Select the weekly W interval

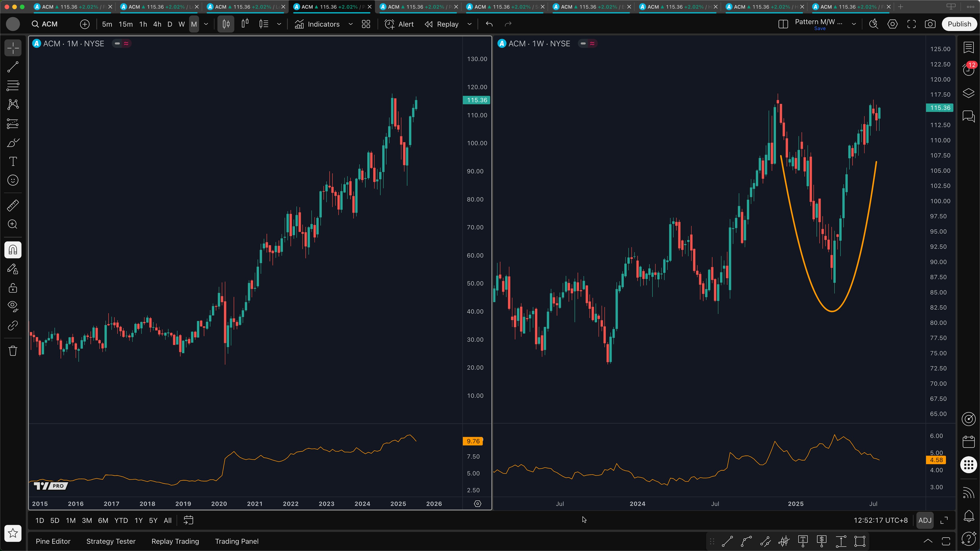pos(182,24)
